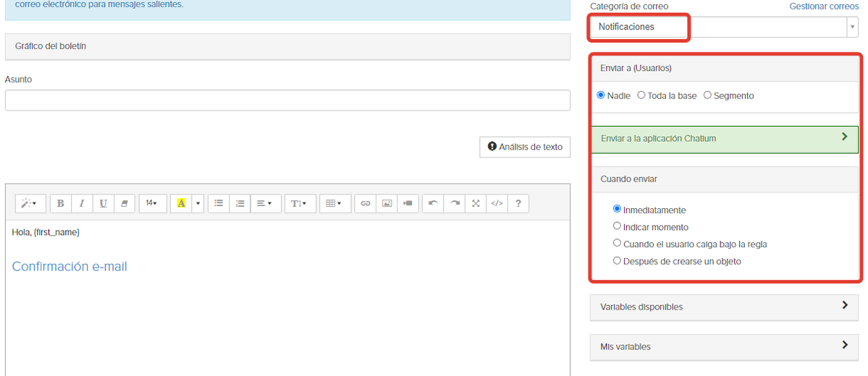Click the Enviar a (Usuarios) header
Viewport: 868px width, 376px height.
(x=724, y=69)
